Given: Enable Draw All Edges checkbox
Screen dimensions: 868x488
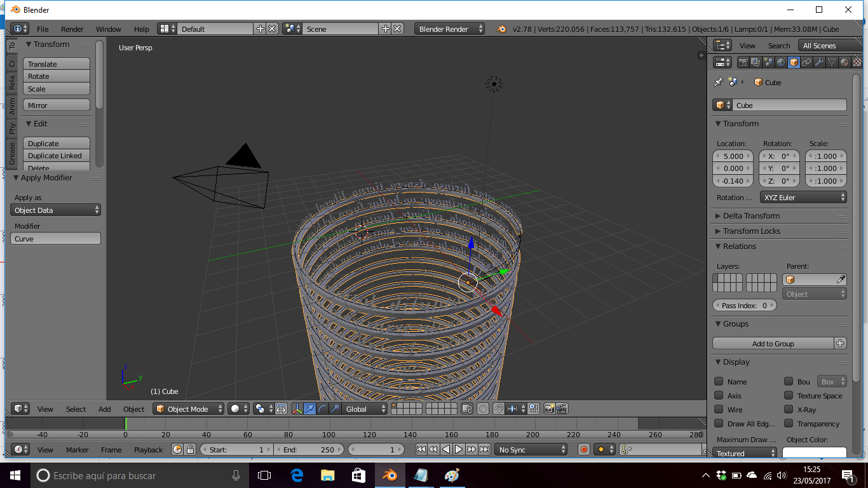Looking at the screenshot, I should coord(719,423).
